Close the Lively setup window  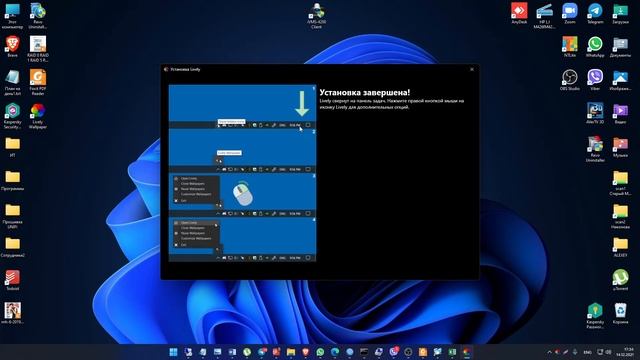(472, 69)
